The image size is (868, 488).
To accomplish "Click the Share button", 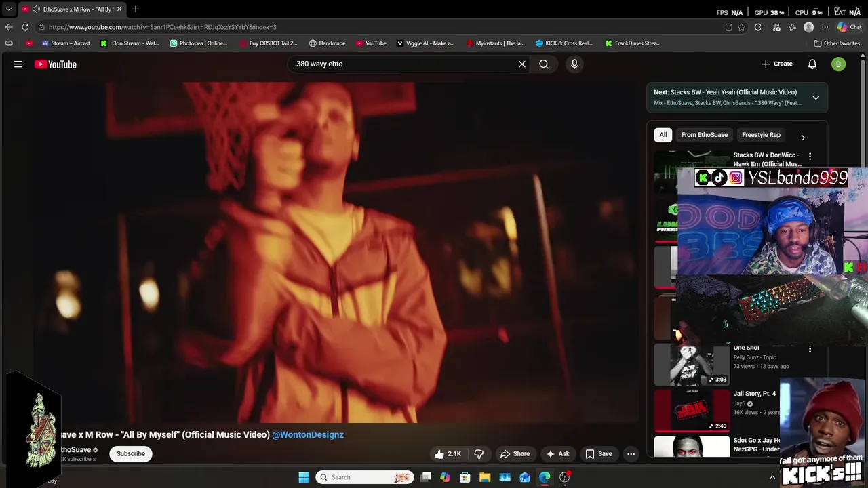I will [515, 454].
